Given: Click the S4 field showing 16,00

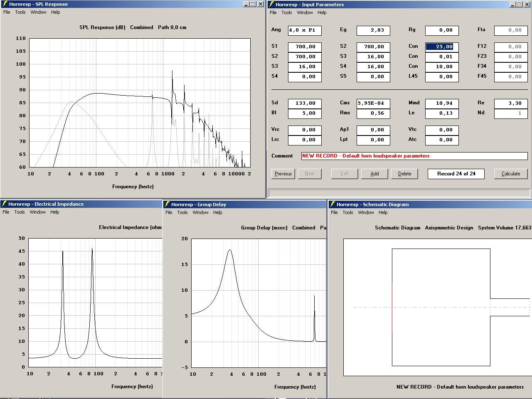Looking at the screenshot, I should [373, 67].
